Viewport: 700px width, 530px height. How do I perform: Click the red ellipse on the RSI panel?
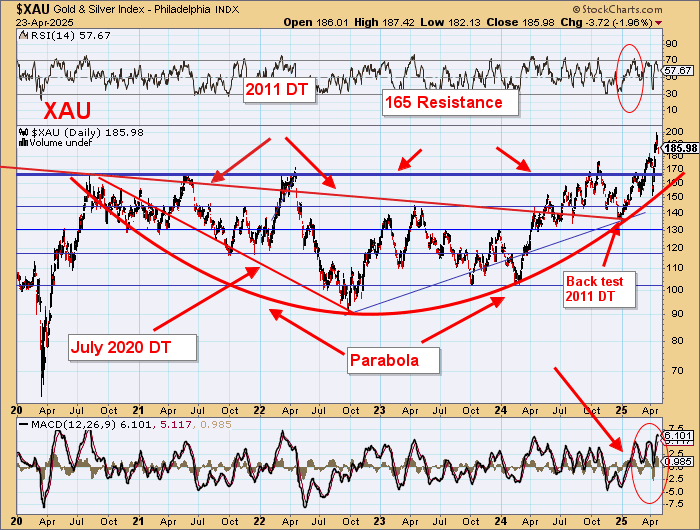631,77
